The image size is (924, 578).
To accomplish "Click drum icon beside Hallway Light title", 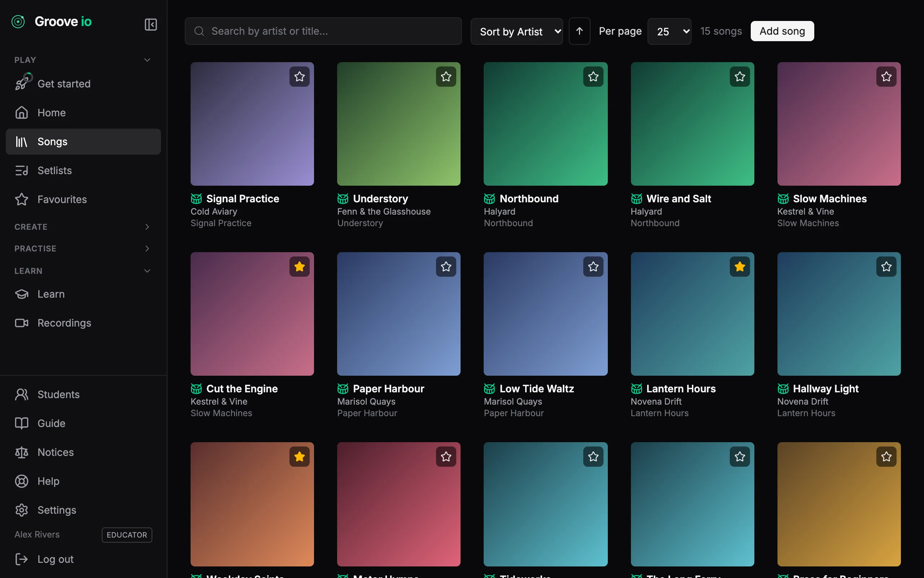I will pos(783,389).
